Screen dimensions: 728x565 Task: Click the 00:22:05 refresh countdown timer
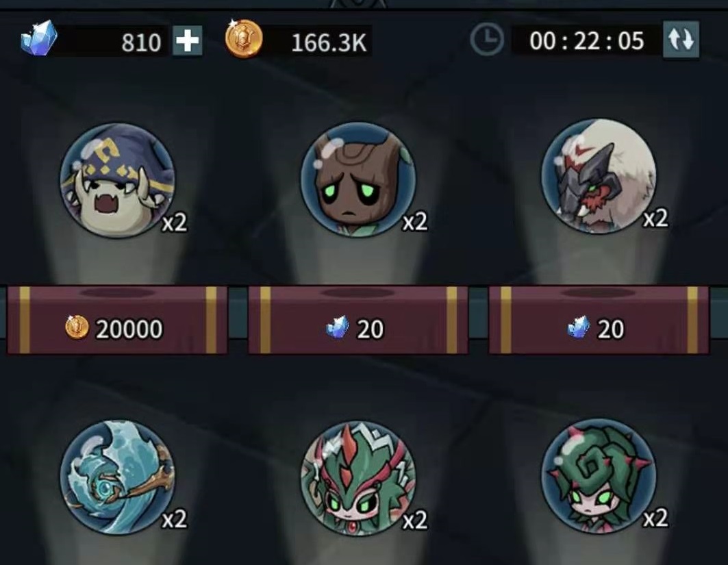pyautogui.click(x=587, y=41)
